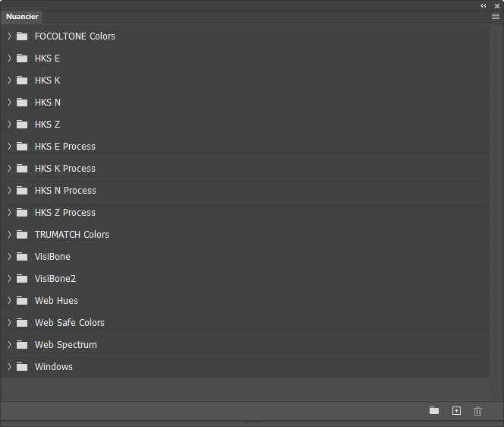Expand the HKS Z group chevron
The image size is (504, 427).
click(9, 124)
